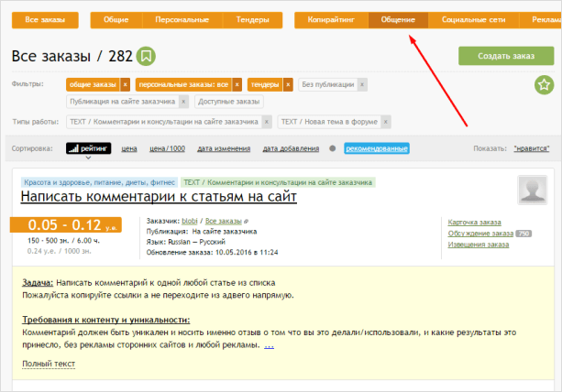Toggle the 'рекомендованные' sort option
The image size is (562, 392).
[x=376, y=147]
